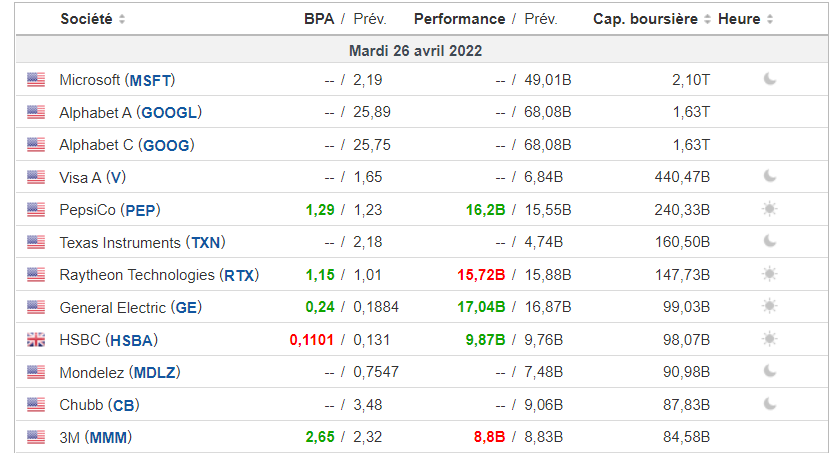Click the moon icon in the Microsoft row

tap(770, 79)
